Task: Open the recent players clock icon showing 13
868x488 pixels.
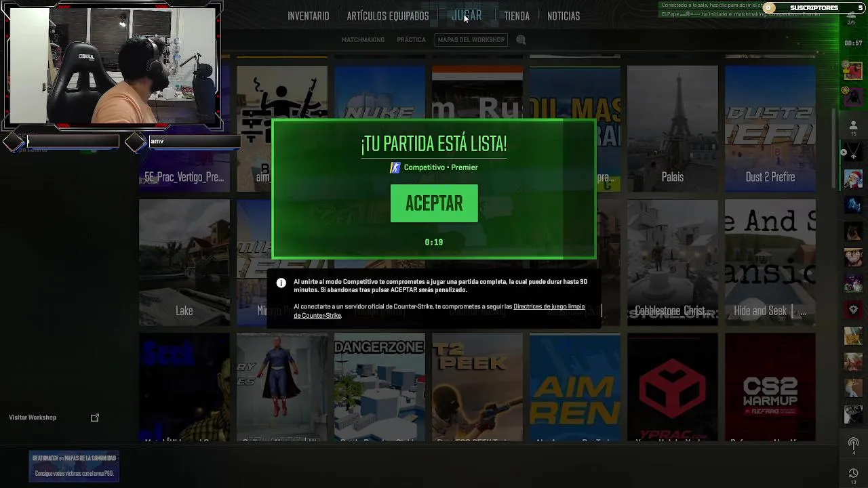Action: click(853, 475)
